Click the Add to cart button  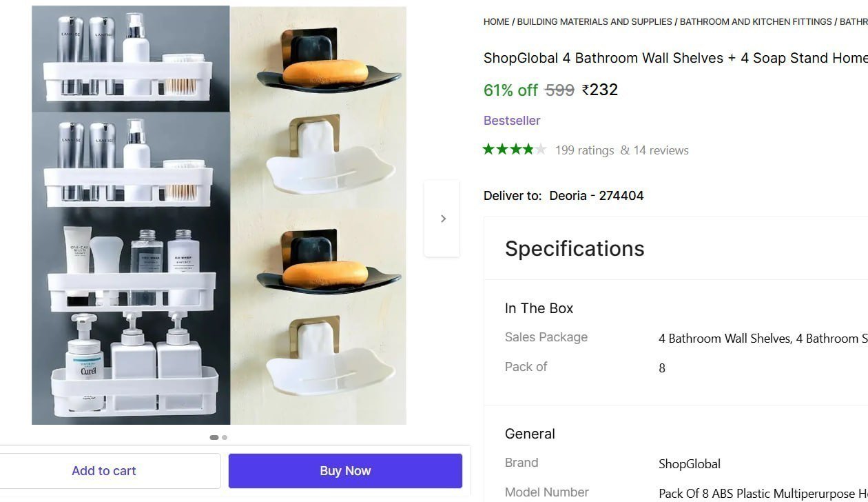tap(104, 471)
